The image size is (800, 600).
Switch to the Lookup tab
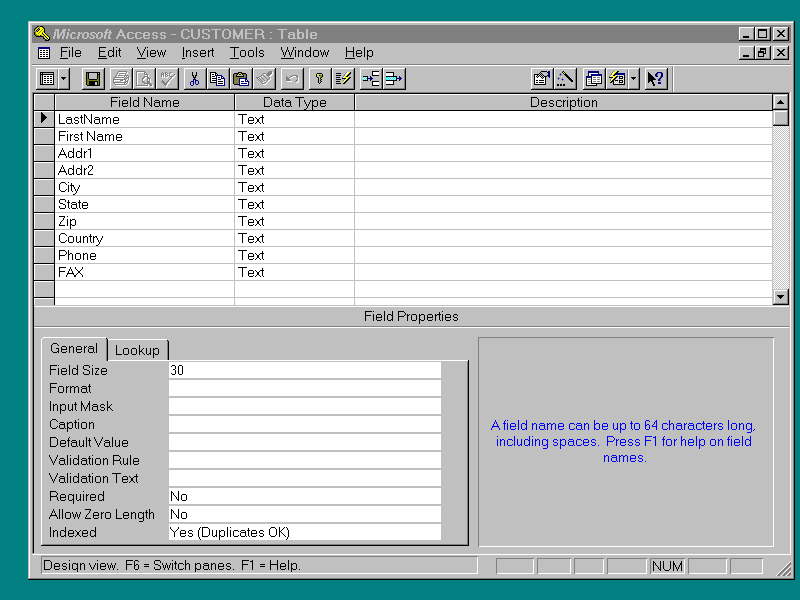pos(137,350)
